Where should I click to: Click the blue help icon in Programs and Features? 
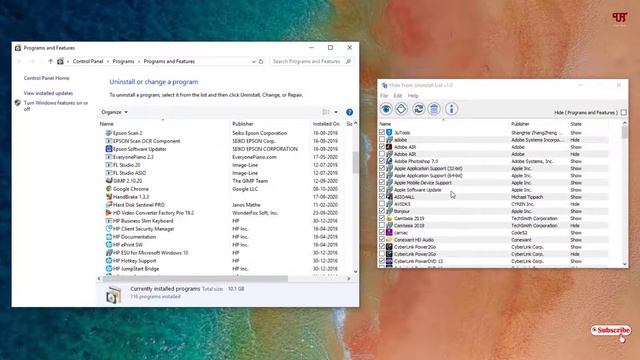click(x=349, y=112)
